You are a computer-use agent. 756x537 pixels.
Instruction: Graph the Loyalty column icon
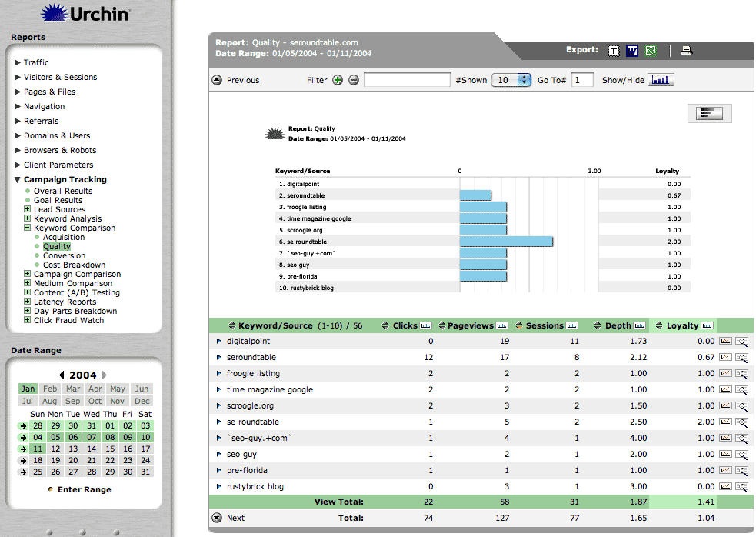click(707, 325)
